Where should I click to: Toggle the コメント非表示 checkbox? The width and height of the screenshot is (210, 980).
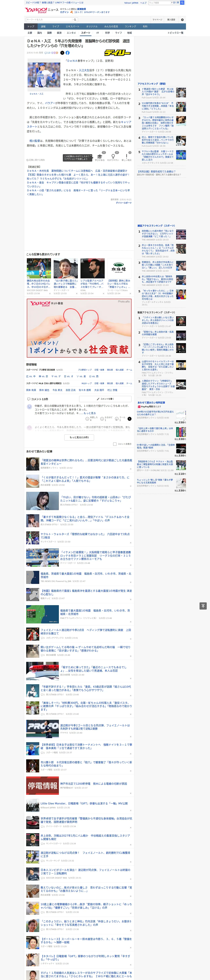coord(115,444)
